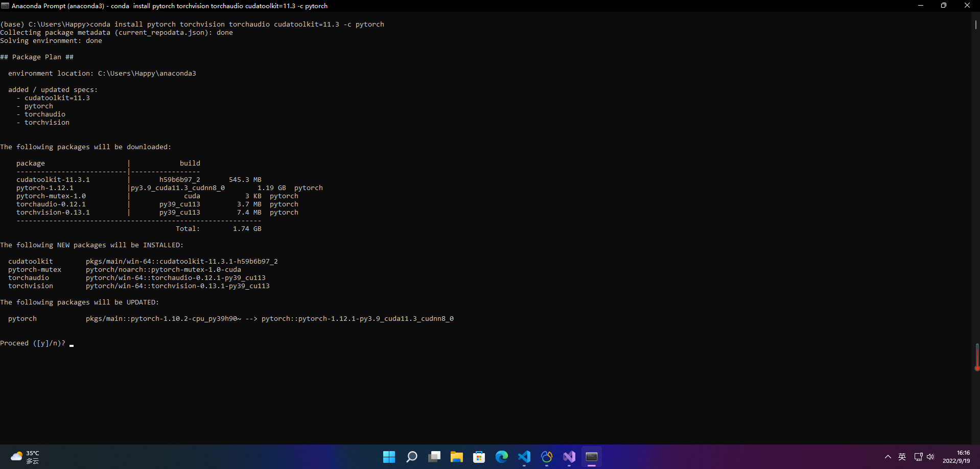980x469 pixels.
Task: Click "pytorch/noarch::pytorch-mutex-1.0-cuda" text
Action: (164, 270)
